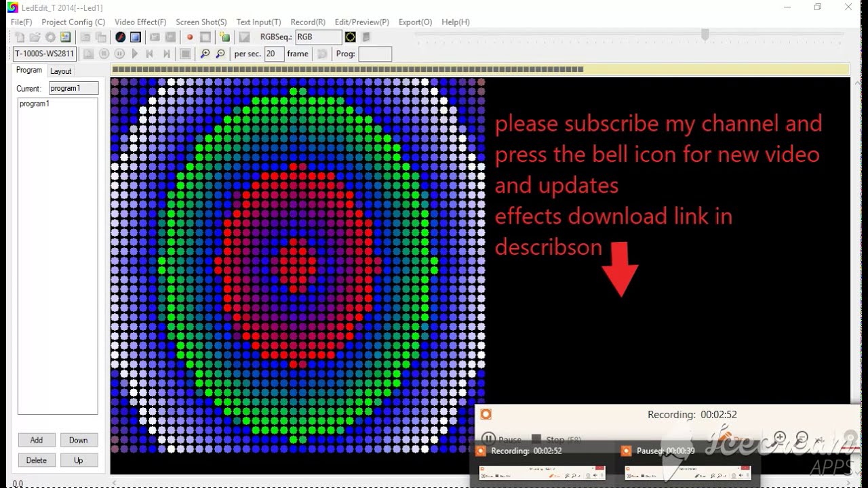Click the LED matrix preview canvas

click(298, 265)
